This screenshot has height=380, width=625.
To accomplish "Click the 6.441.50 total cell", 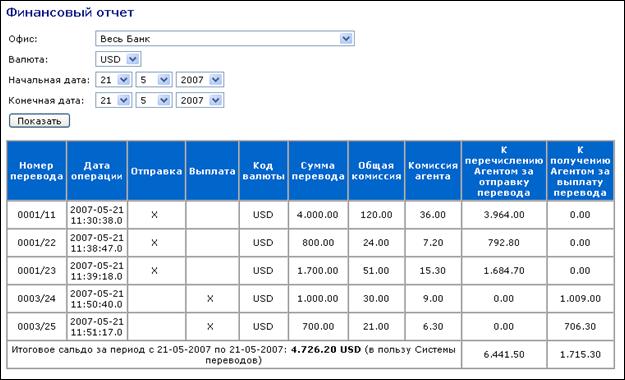I will tap(504, 354).
